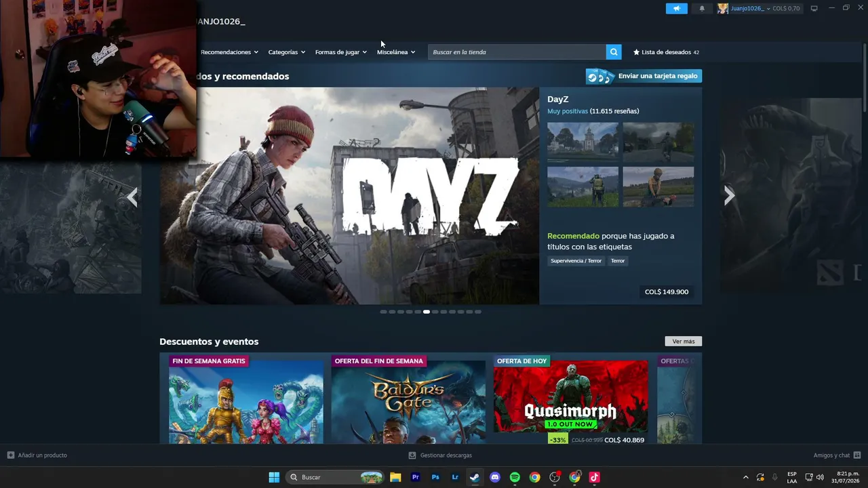Open Steam notifications bell
Image resolution: width=868 pixels, height=488 pixels.
pyautogui.click(x=702, y=8)
